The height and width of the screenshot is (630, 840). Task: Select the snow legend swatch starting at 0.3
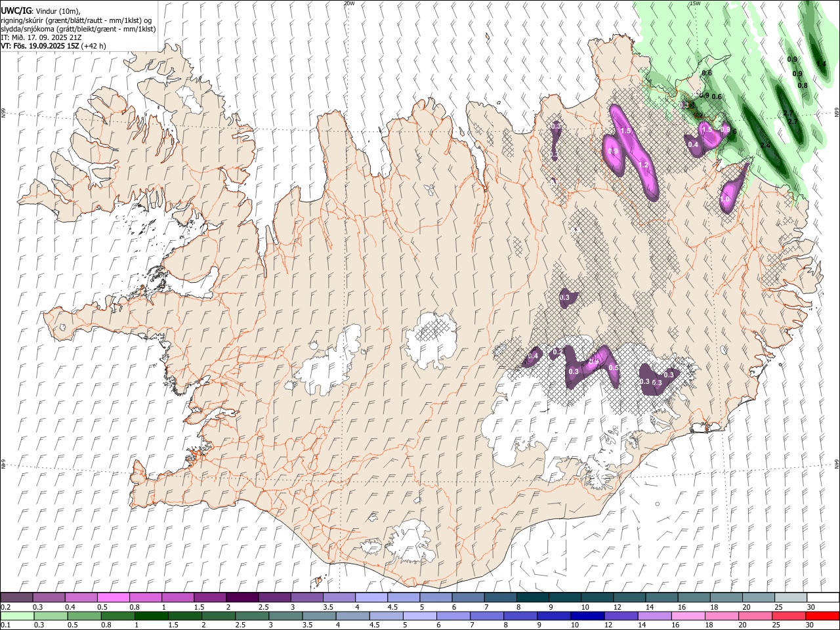[49, 597]
